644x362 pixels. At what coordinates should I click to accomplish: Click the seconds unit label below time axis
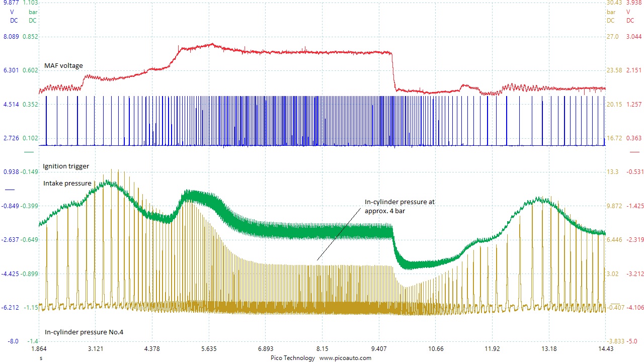click(x=41, y=358)
